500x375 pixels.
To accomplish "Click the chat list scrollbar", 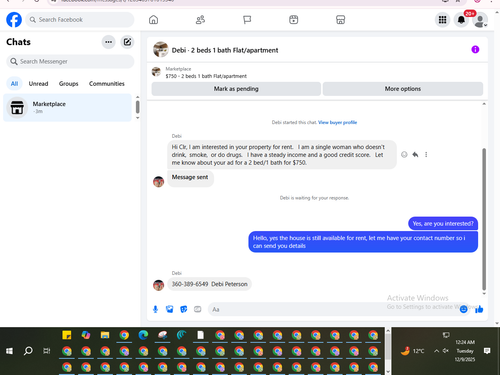I will (138, 107).
